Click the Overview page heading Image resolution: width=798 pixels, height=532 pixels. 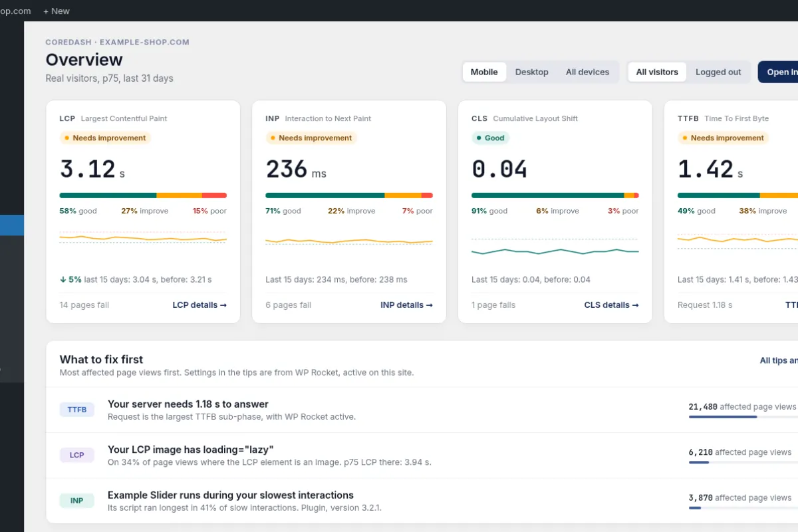(x=84, y=60)
